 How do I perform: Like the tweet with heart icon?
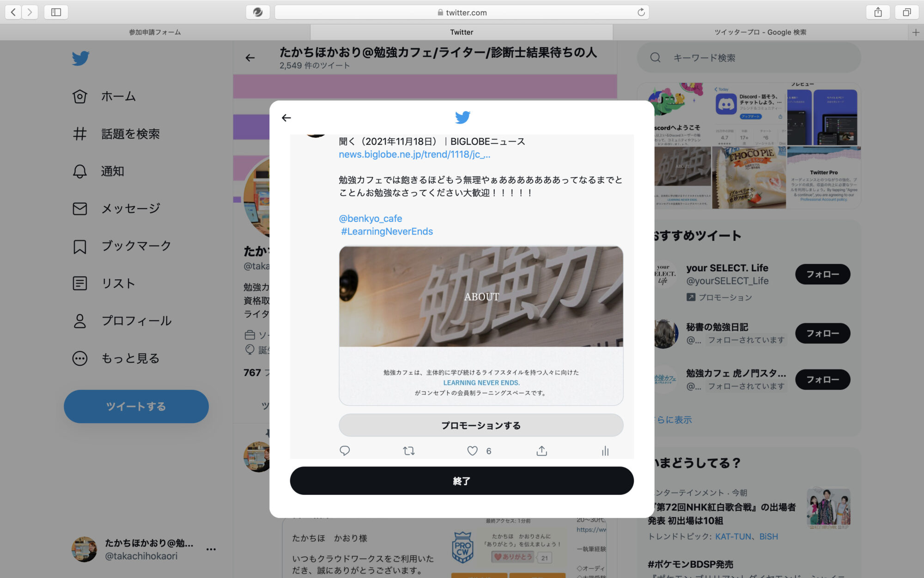tap(472, 450)
